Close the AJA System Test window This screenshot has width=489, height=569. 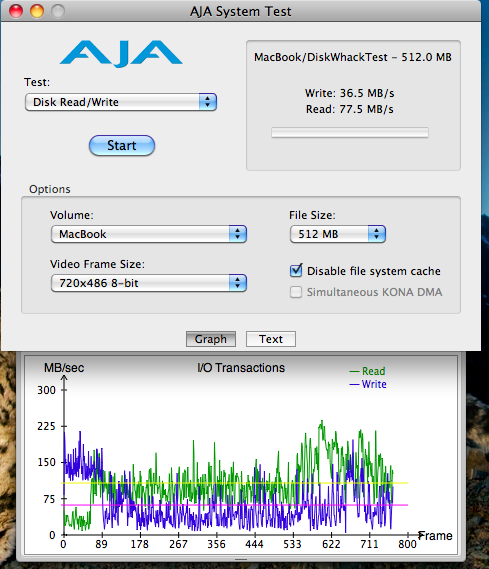16,11
